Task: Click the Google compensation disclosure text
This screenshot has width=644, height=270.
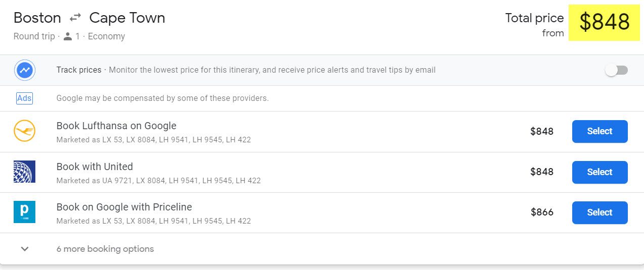Action: (162, 98)
